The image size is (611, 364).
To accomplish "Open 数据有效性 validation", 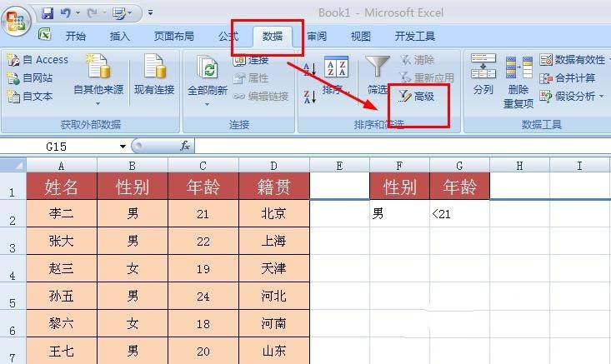I will pos(573,60).
